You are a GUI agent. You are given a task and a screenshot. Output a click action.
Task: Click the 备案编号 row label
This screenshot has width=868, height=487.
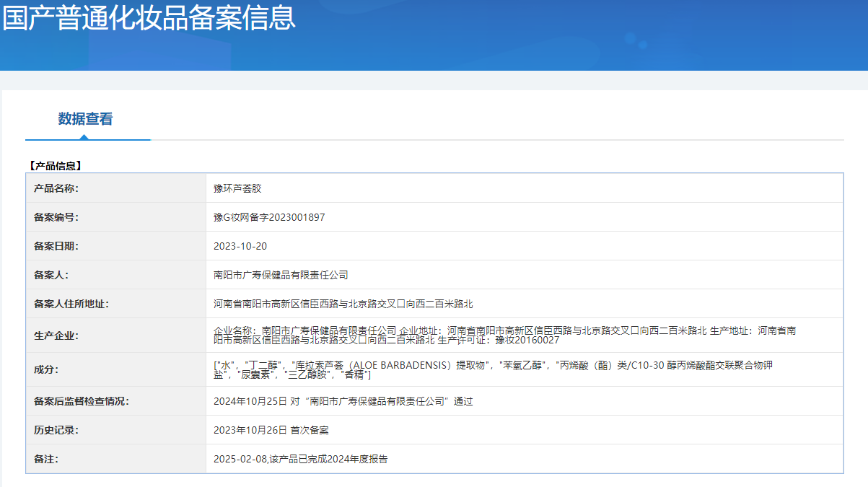56,217
